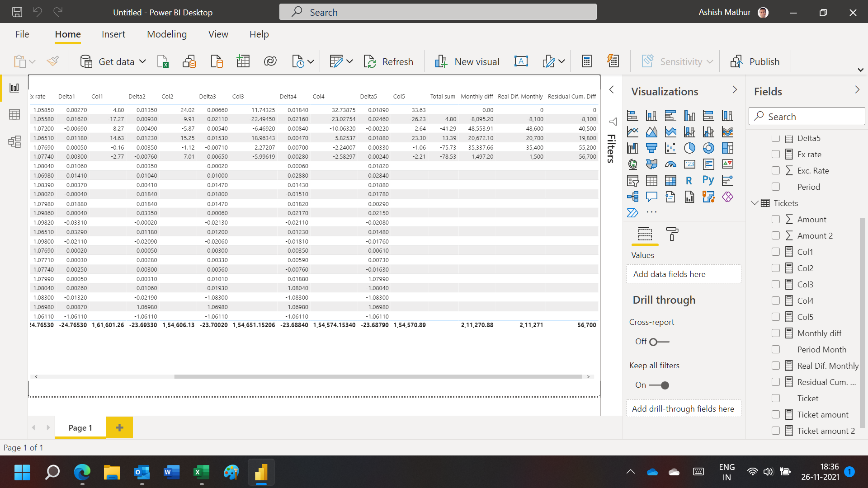Screen dimensions: 868x488
Task: Tick the Monthly diff field checkbox
Action: click(x=776, y=333)
